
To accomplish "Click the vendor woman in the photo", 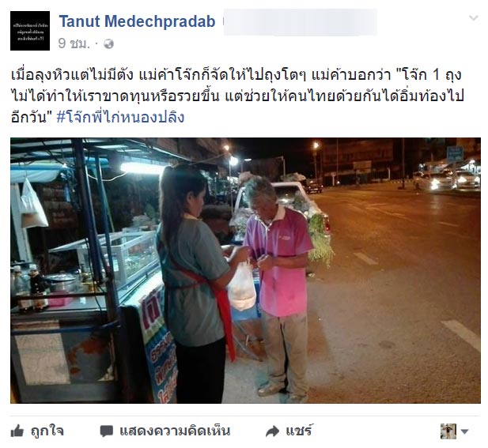I will pyautogui.click(x=195, y=283).
